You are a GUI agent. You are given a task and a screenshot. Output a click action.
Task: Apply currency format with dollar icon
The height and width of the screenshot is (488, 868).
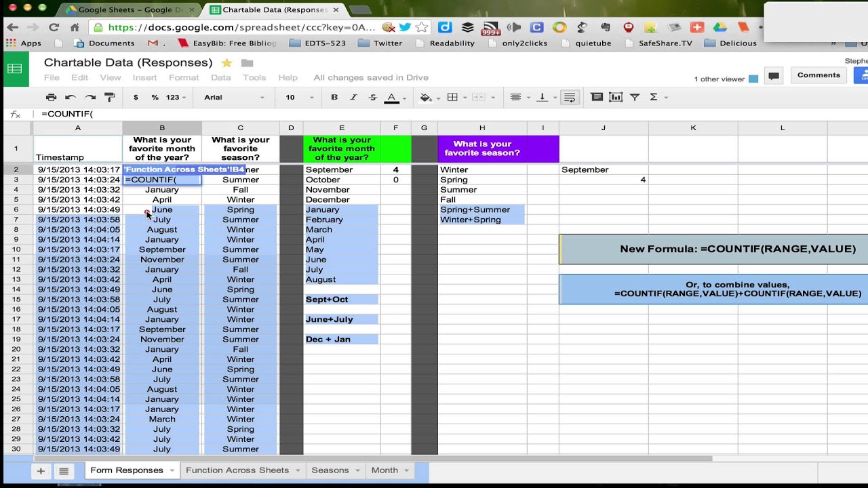136,98
